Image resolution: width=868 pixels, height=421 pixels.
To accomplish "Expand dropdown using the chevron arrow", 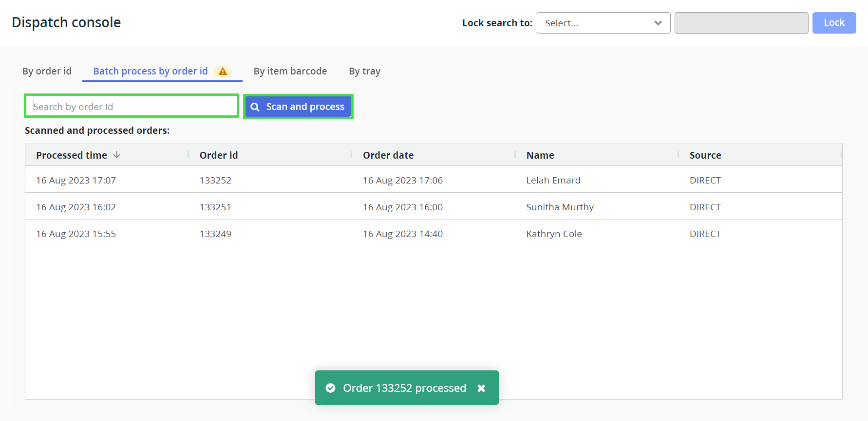I will pyautogui.click(x=658, y=23).
